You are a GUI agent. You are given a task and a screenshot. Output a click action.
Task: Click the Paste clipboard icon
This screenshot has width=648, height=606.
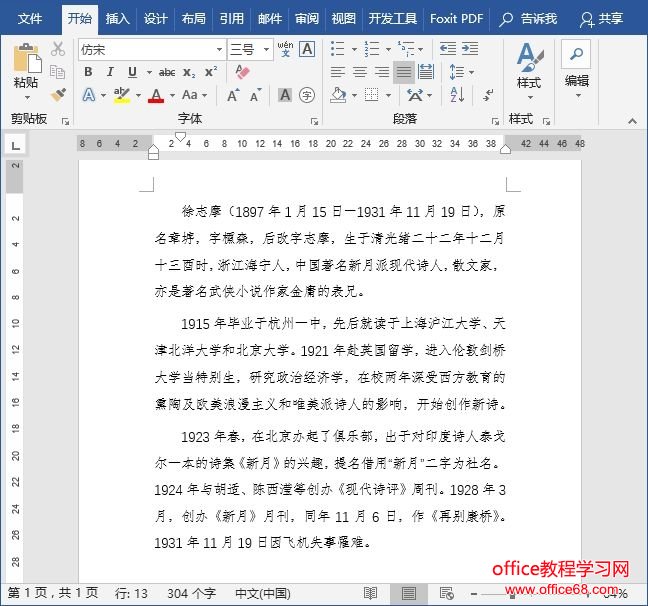coord(27,58)
